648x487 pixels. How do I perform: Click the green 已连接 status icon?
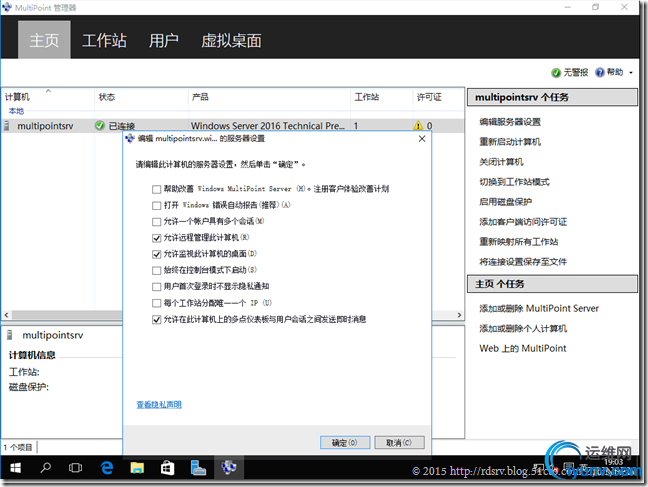100,125
